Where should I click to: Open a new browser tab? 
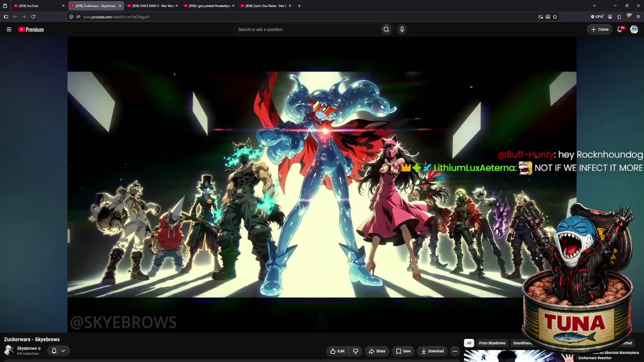299,6
